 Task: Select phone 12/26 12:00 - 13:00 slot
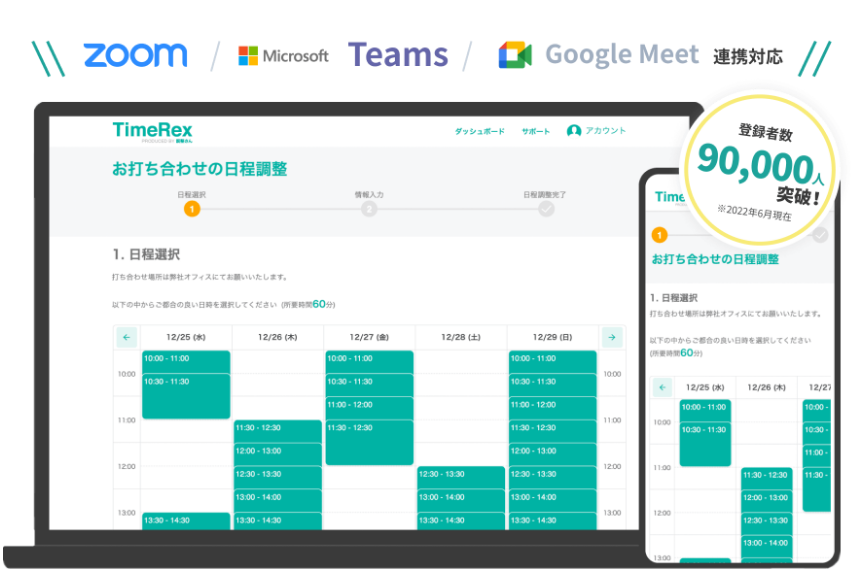(766, 501)
